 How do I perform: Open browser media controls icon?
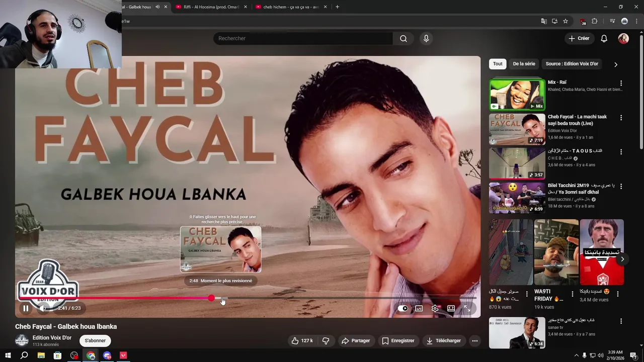pos(612,21)
